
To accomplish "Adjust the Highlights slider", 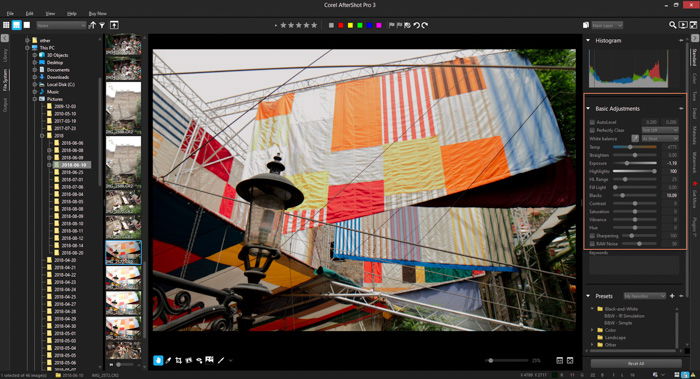I will [x=634, y=171].
